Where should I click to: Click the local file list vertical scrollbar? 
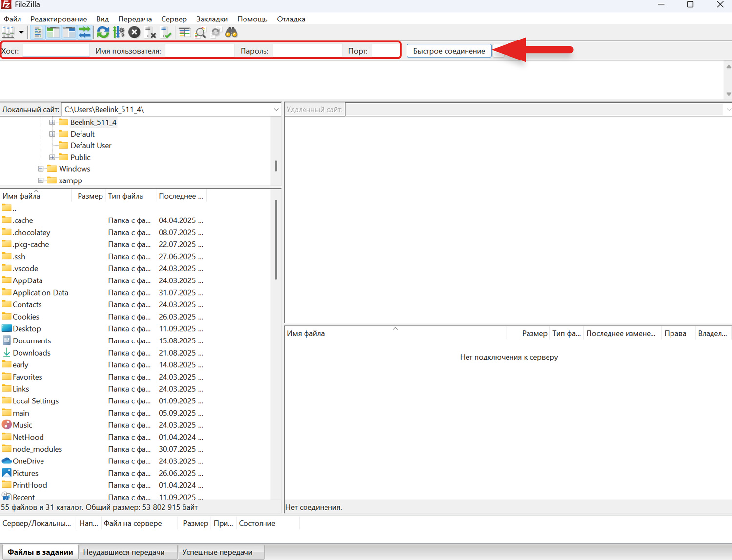[276, 239]
